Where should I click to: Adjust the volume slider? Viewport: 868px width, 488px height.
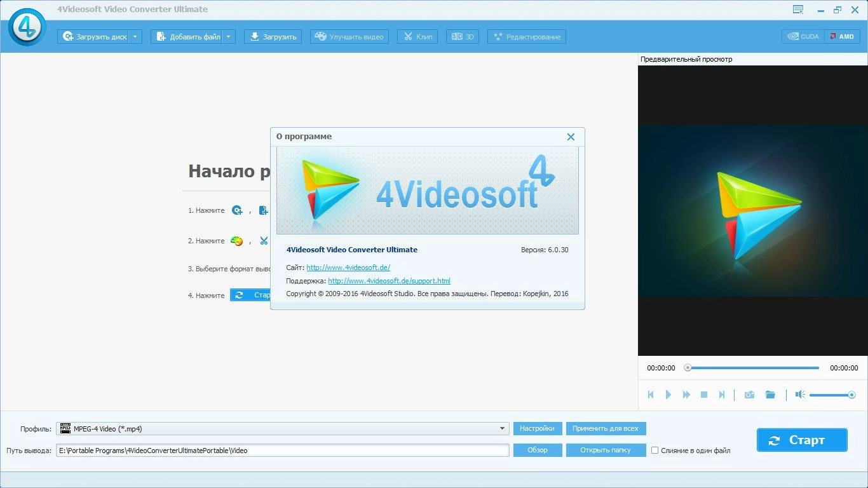point(832,395)
